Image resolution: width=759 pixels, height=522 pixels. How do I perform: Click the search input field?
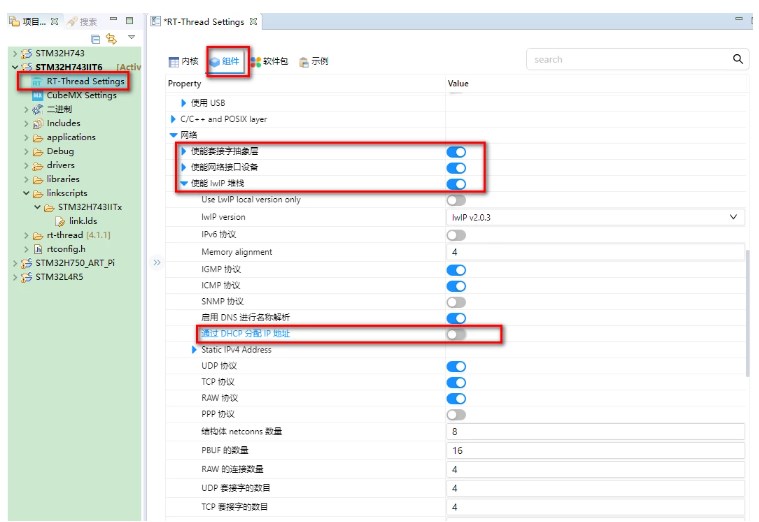[x=627, y=60]
